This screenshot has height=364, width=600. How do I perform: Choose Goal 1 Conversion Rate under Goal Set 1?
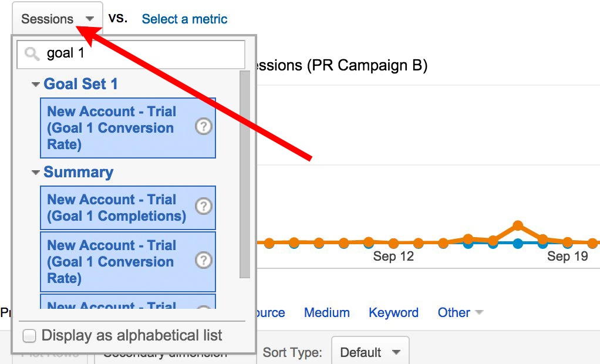pyautogui.click(x=110, y=128)
